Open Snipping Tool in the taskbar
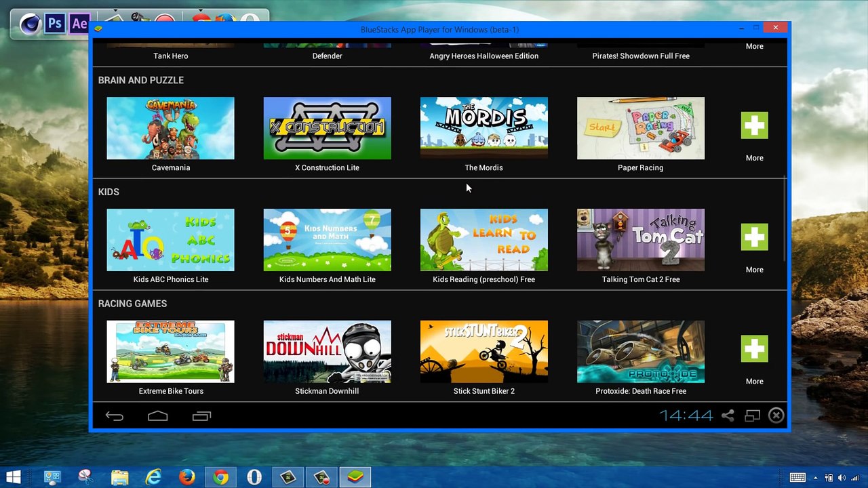This screenshot has height=488, width=868. (85, 477)
